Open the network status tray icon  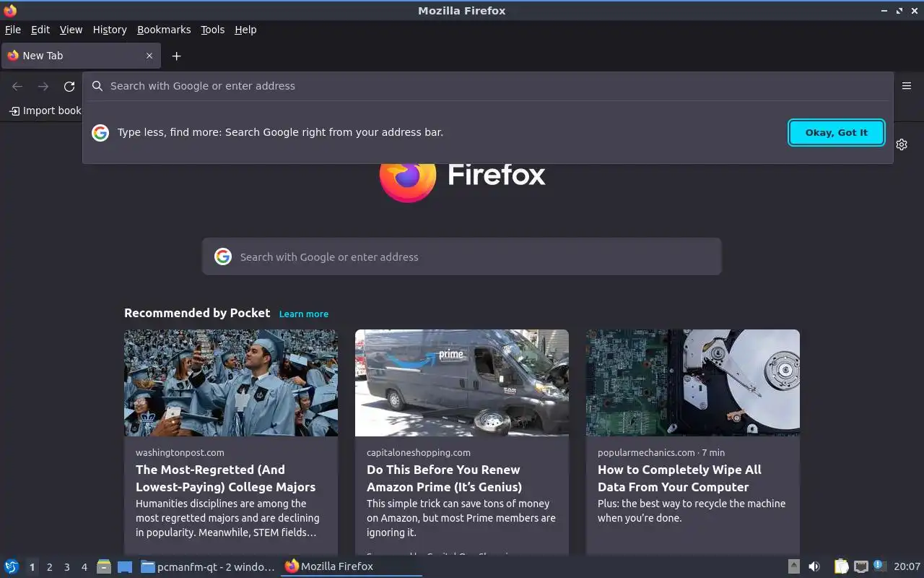click(860, 566)
